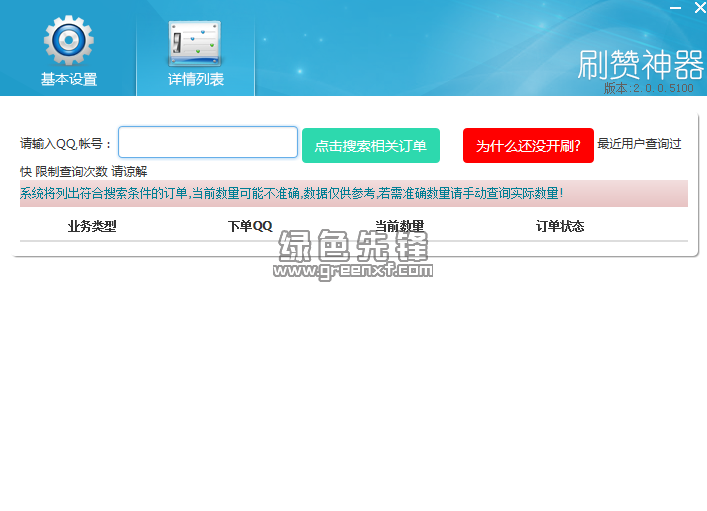Click the 限制查询次数 请谅解 text

click(x=91, y=171)
